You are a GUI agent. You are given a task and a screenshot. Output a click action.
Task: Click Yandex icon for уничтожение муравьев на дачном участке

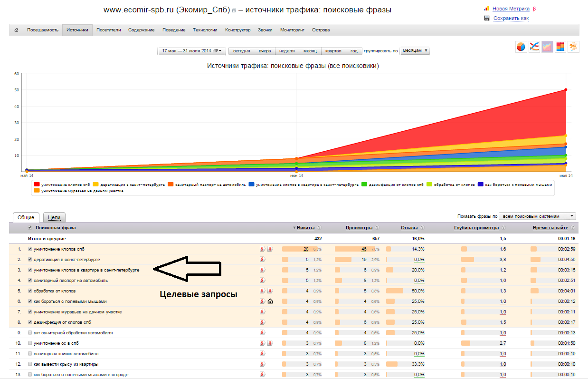click(x=262, y=311)
